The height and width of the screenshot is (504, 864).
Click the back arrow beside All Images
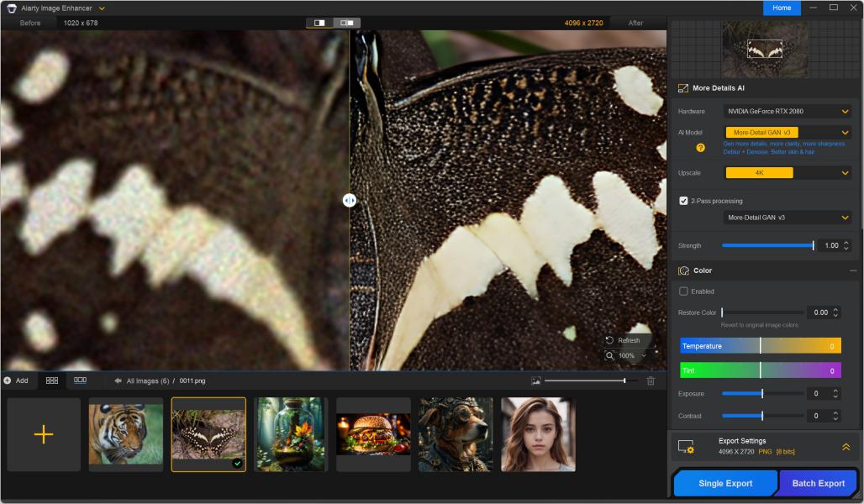(x=119, y=381)
